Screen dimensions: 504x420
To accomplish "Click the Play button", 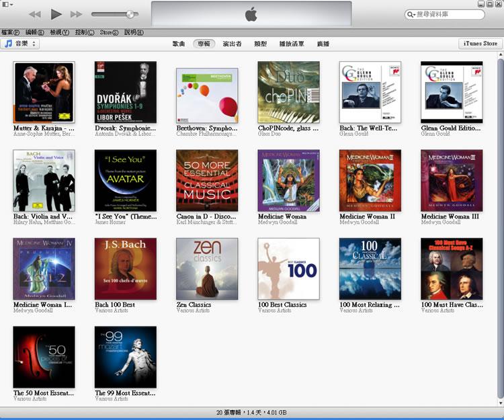I will [x=56, y=14].
